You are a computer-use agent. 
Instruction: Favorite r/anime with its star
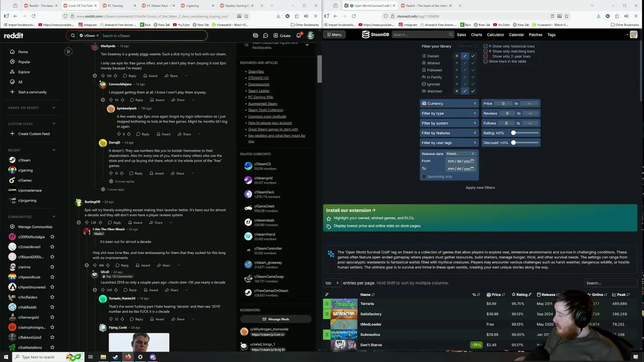click(52, 267)
